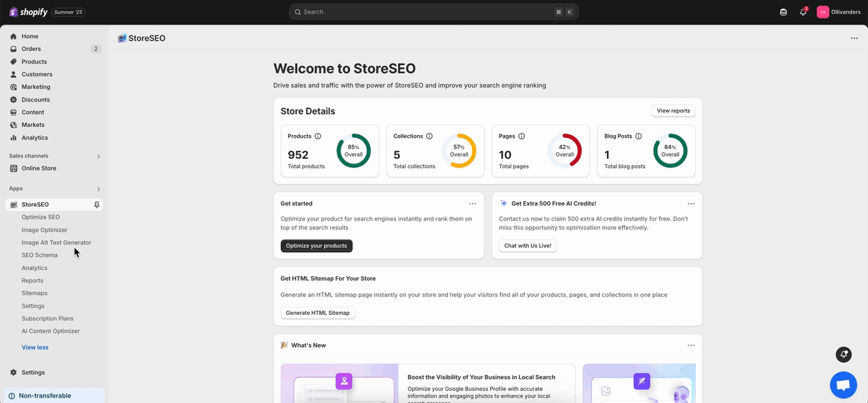Viewport: 868px width, 403px height.
Task: Click the Blog Posts 84% overall ring
Action: pos(670,151)
